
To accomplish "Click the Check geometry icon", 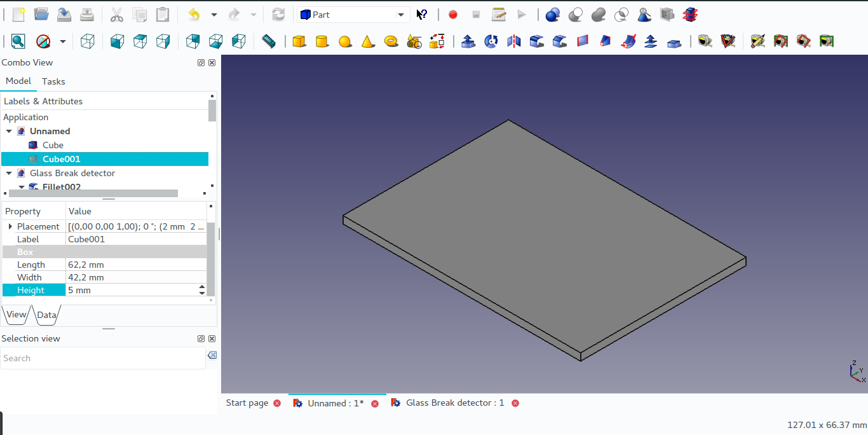I will [644, 15].
